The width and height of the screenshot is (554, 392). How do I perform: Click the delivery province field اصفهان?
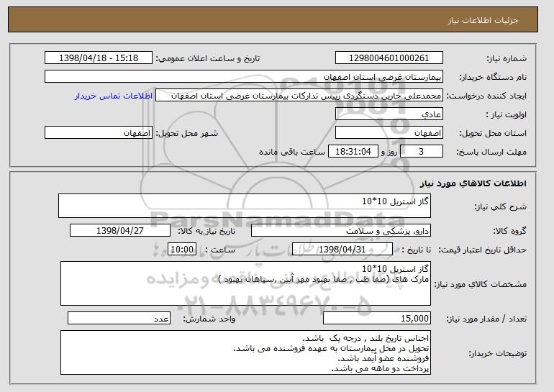389,133
